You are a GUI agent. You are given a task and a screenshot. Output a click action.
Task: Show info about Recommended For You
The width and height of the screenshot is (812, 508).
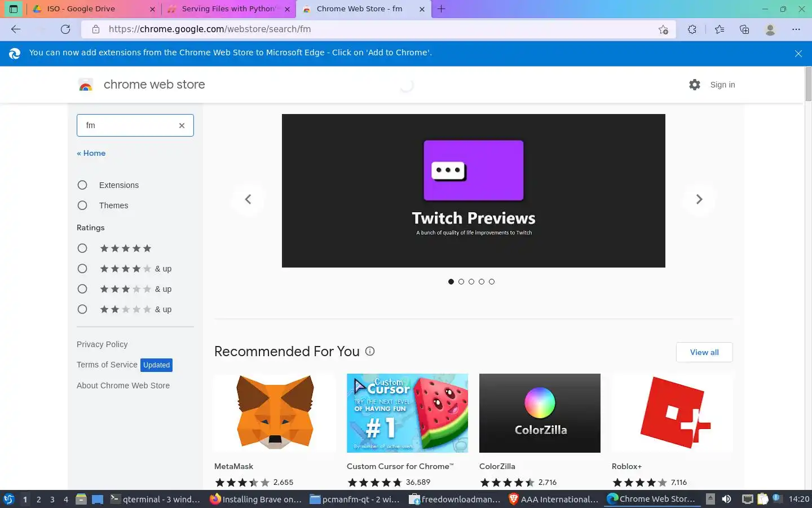point(370,351)
